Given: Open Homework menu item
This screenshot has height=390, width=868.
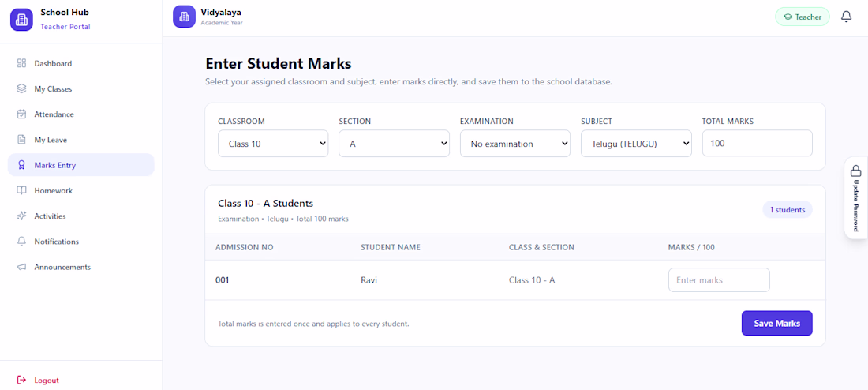Looking at the screenshot, I should [80, 190].
